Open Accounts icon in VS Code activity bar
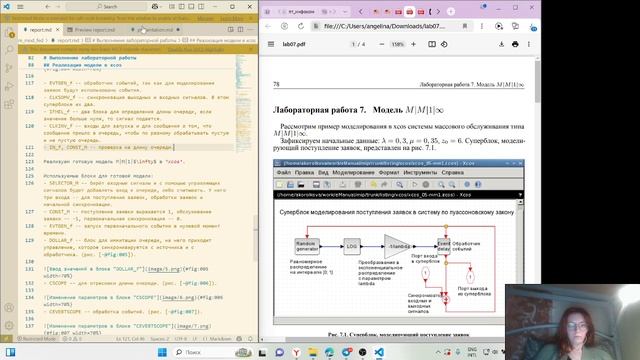The image size is (640, 360). [9, 308]
